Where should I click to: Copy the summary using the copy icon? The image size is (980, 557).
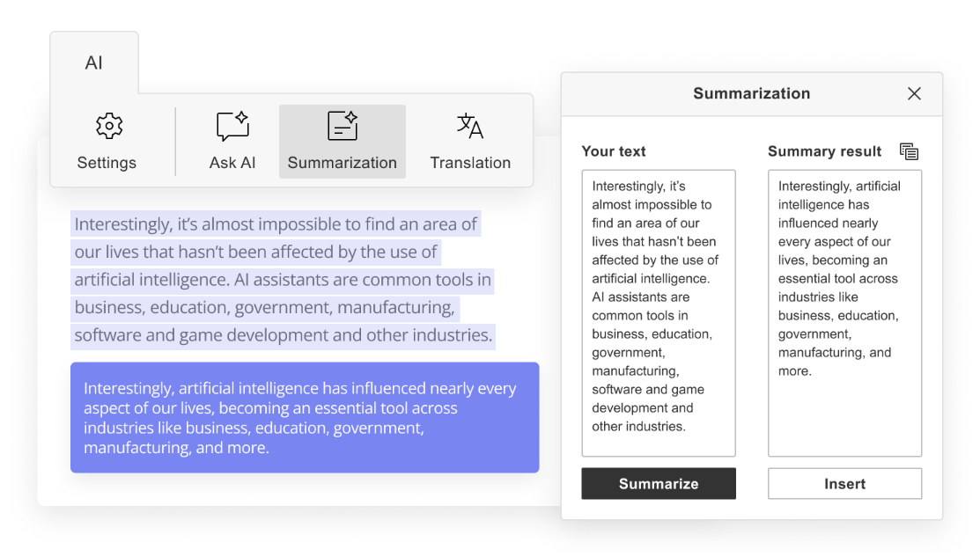909,150
